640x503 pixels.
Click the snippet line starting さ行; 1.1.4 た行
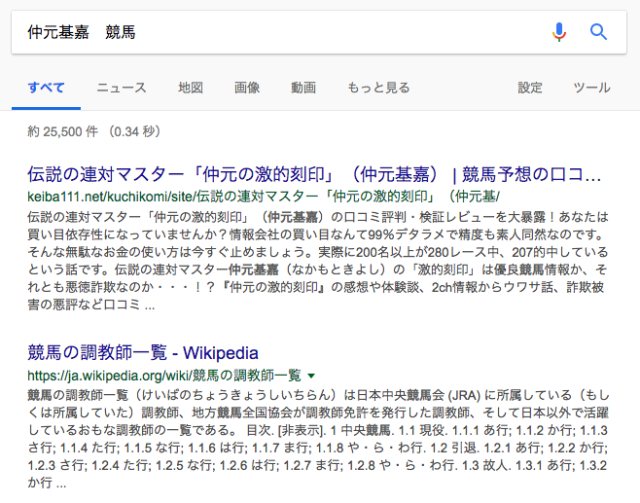click(x=318, y=448)
